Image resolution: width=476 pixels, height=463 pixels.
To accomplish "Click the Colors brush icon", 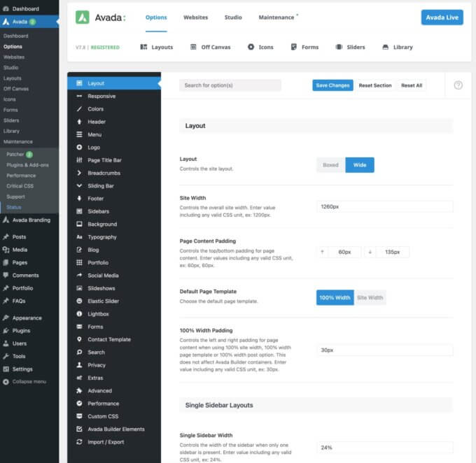I will [x=79, y=109].
